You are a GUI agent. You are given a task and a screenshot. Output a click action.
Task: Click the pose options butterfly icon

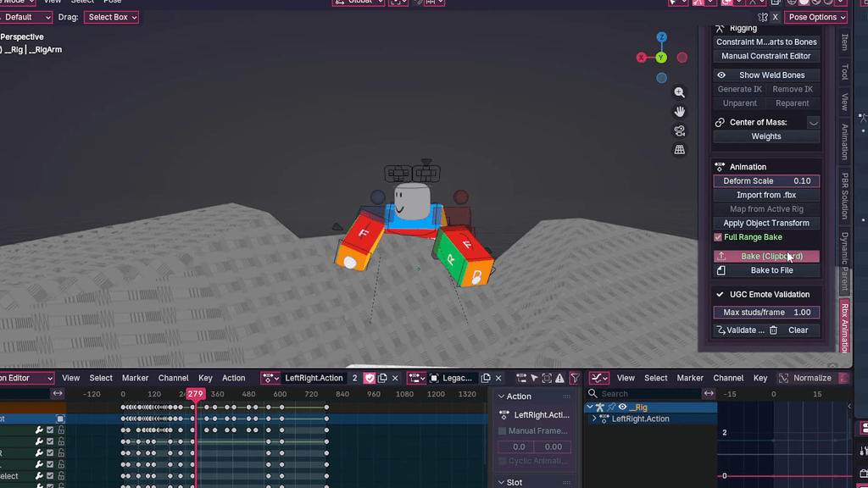762,17
